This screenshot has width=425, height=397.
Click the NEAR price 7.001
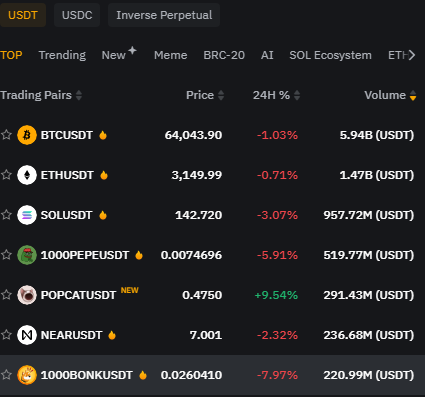[206, 335]
